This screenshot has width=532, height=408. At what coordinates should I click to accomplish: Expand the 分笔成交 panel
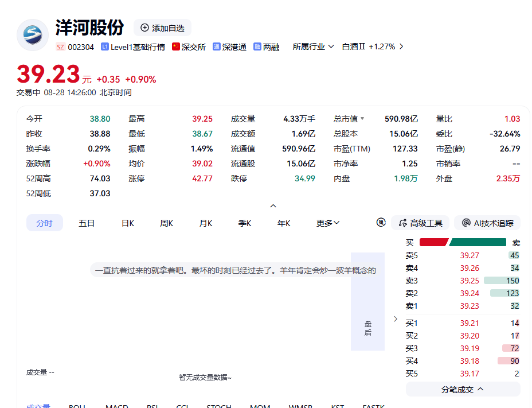click(463, 389)
